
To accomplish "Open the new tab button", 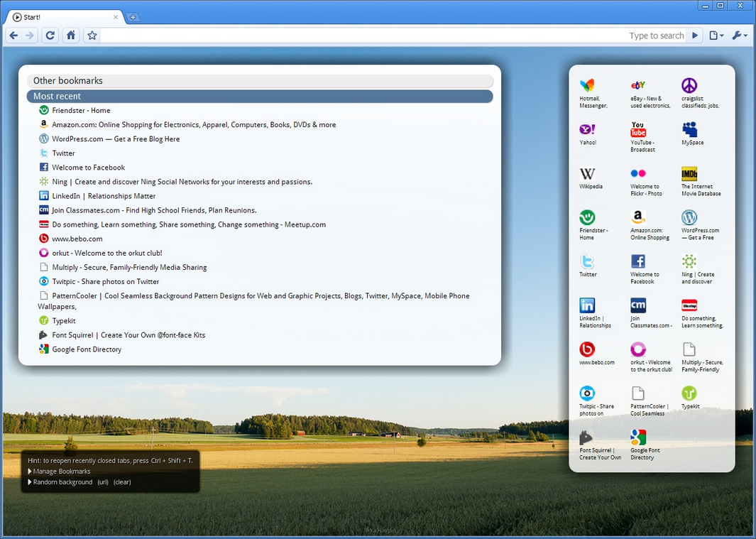I will [133, 17].
